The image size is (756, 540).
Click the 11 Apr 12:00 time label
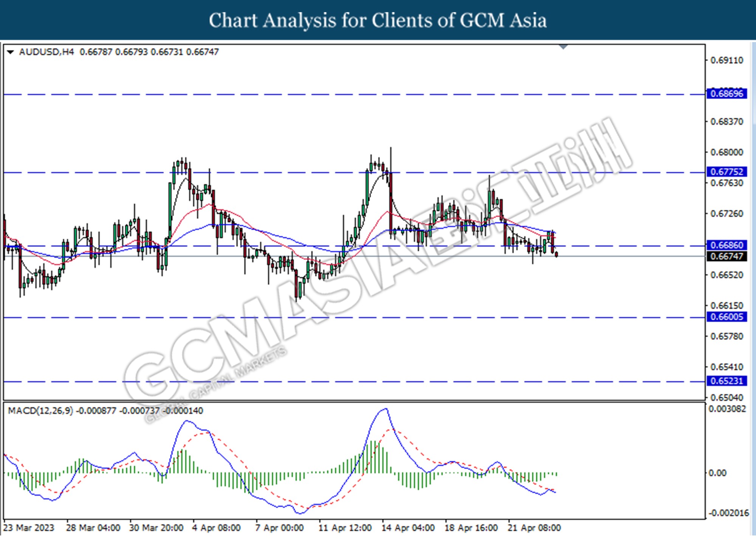[x=345, y=528]
